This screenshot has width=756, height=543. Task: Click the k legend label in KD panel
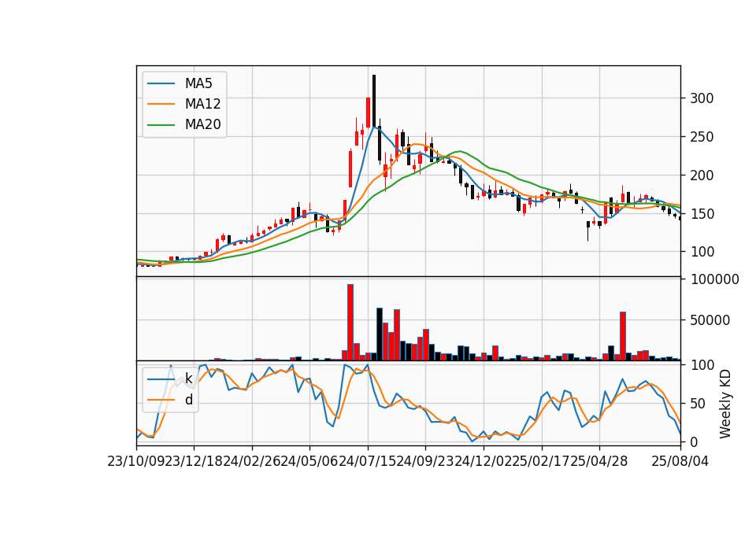[188, 379]
